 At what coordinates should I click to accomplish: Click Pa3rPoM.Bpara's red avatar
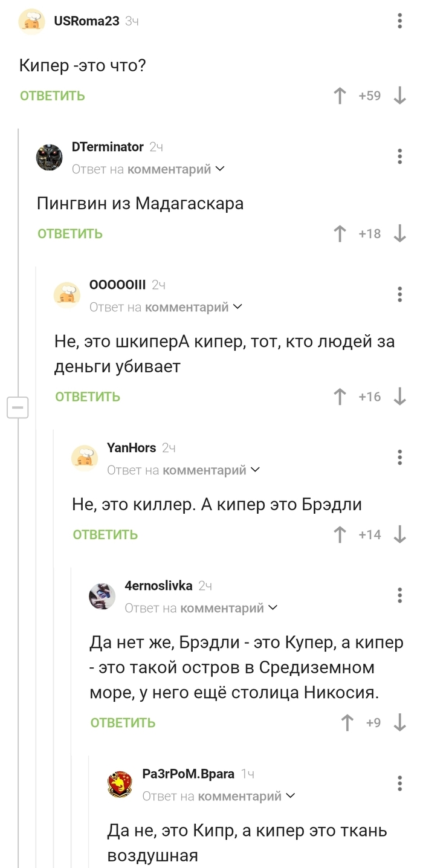pyautogui.click(x=120, y=785)
